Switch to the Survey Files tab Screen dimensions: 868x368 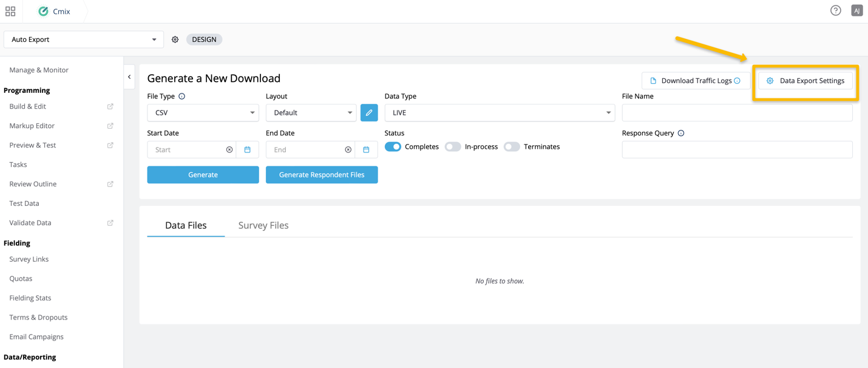[263, 225]
